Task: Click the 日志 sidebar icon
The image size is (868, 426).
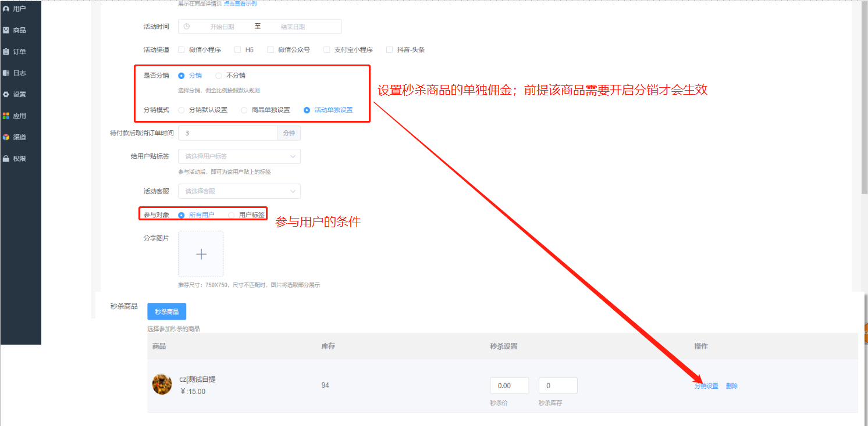Action: [x=6, y=73]
